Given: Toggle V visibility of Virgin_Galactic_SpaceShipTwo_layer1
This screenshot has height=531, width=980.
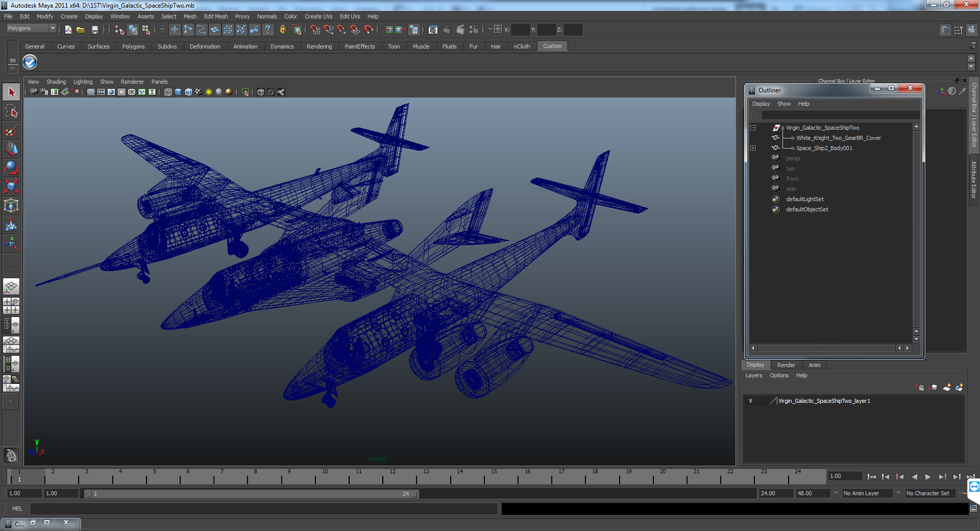Looking at the screenshot, I should [x=750, y=401].
